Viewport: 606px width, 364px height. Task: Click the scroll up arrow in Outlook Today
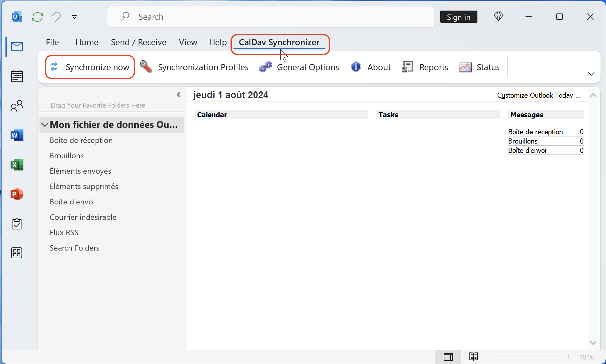click(x=593, y=95)
